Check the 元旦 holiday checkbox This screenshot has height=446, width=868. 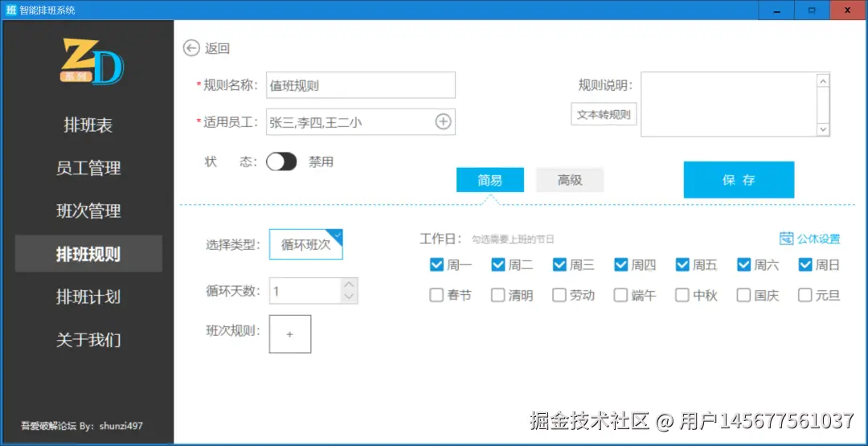tap(805, 296)
